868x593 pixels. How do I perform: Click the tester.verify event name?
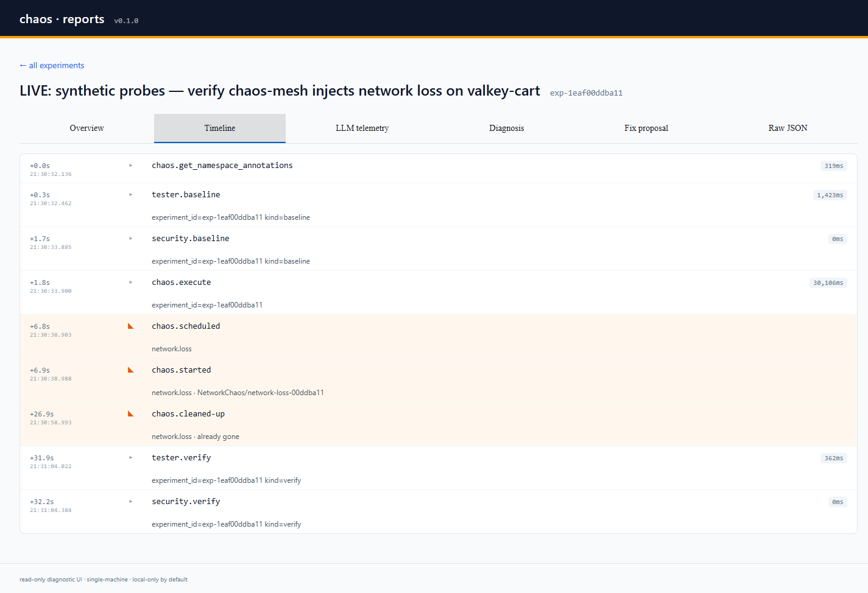[182, 458]
